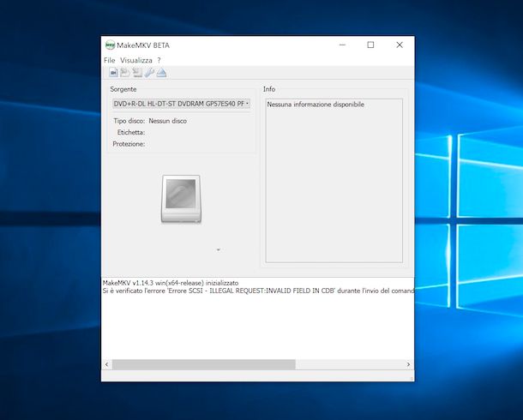Open the File menu
The height and width of the screenshot is (420, 523).
[x=110, y=60]
